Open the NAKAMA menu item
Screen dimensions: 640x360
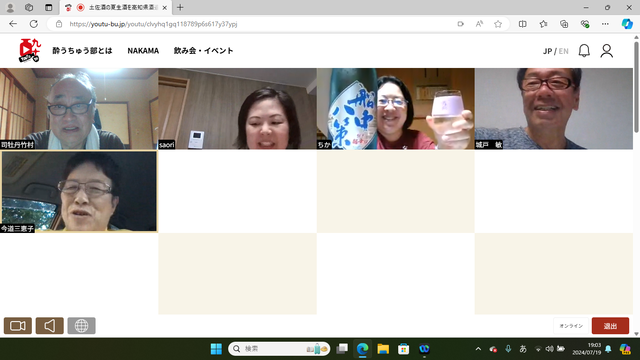143,51
